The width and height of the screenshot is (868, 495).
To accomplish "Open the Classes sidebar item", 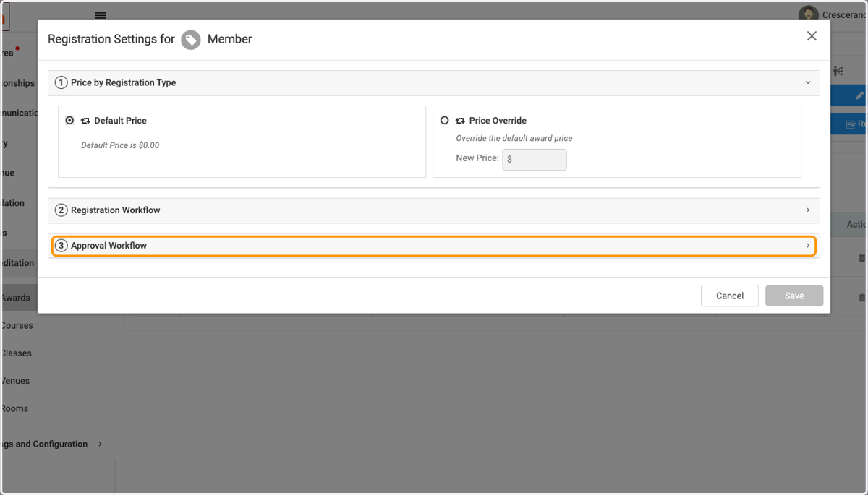I will pos(16,353).
